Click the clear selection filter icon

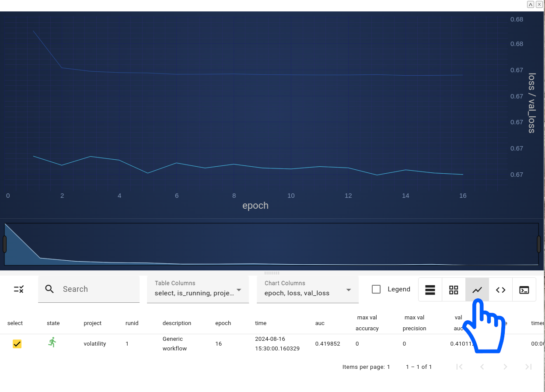pyautogui.click(x=18, y=289)
